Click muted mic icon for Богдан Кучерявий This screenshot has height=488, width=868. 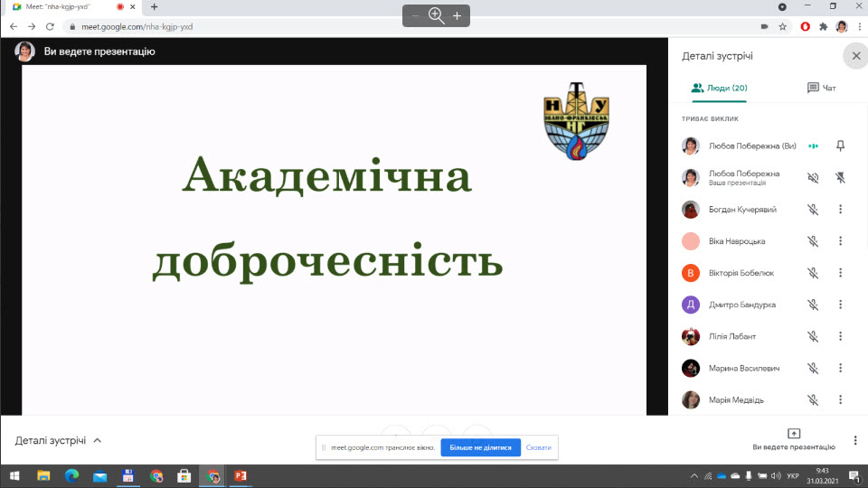pyautogui.click(x=813, y=210)
